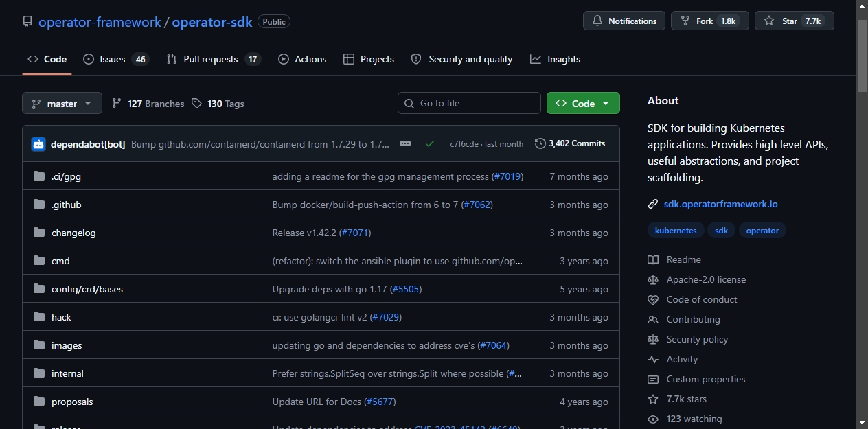This screenshot has width=868, height=429.
Task: Open pull request #5505 link
Action: tap(406, 289)
